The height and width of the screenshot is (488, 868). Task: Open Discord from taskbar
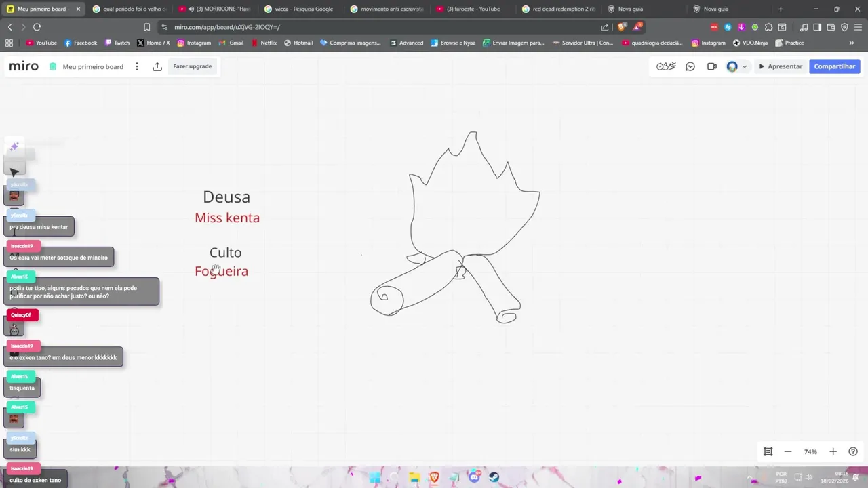click(x=474, y=477)
